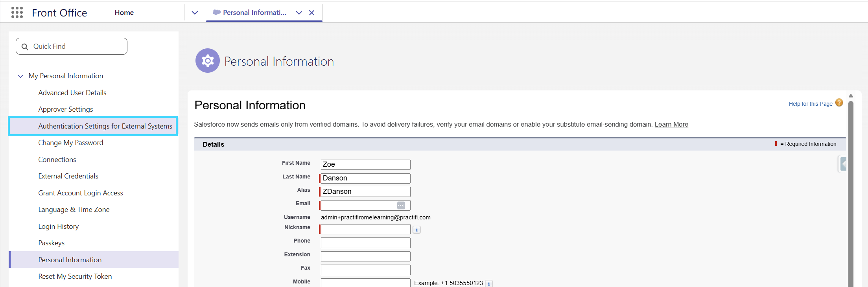Open the App Launcher grid icon
This screenshot has height=287, width=868.
pos(17,13)
